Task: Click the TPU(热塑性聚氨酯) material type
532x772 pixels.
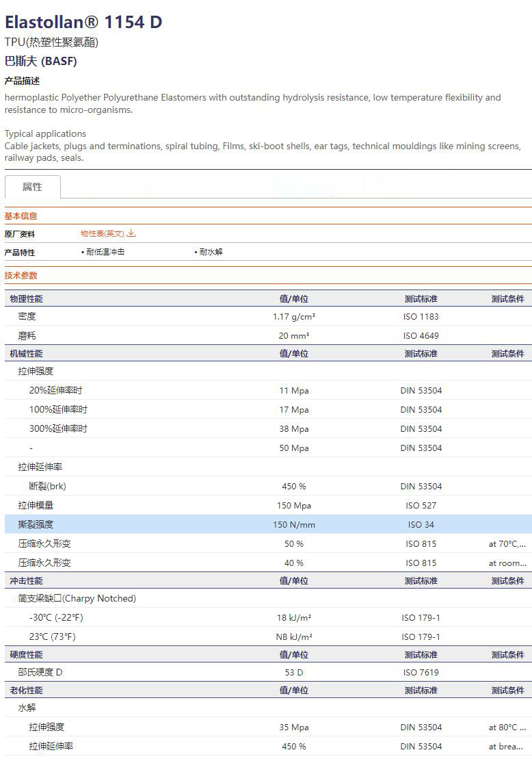Action: [52, 42]
